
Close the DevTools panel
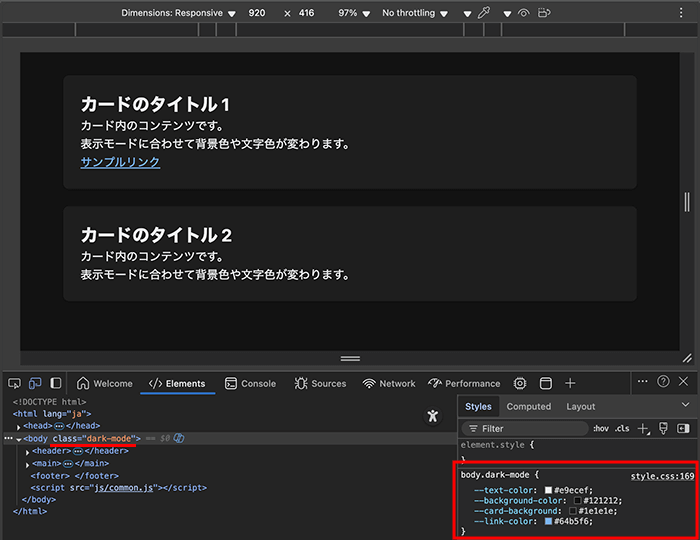pos(683,381)
